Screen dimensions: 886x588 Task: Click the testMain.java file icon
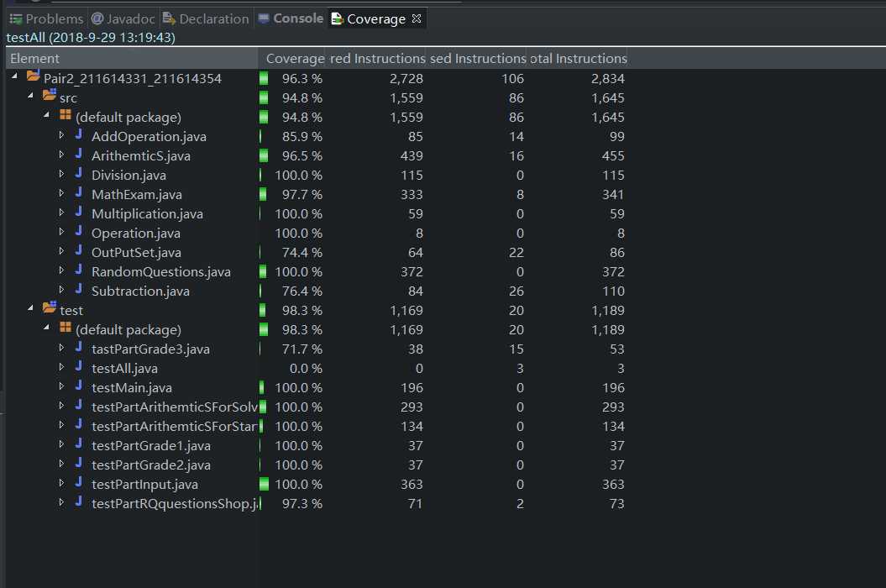point(79,386)
